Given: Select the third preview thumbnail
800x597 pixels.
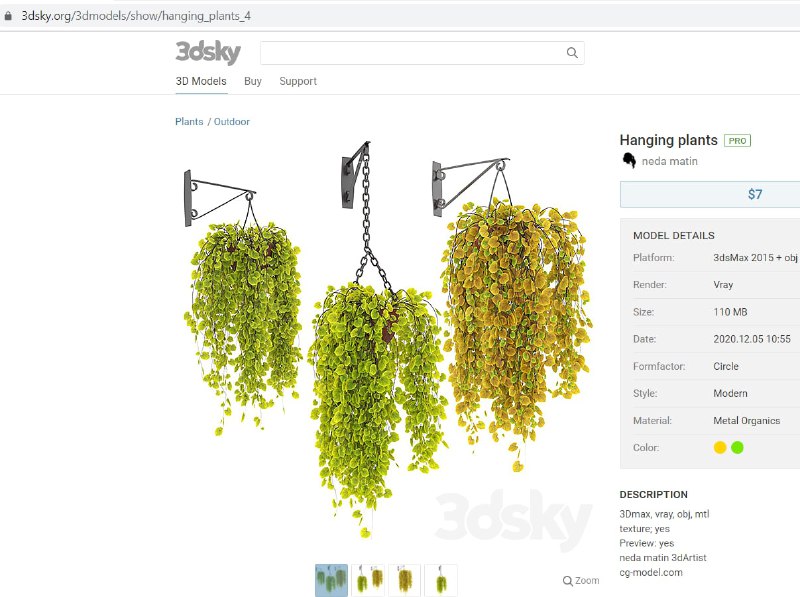Looking at the screenshot, I should pyautogui.click(x=405, y=580).
